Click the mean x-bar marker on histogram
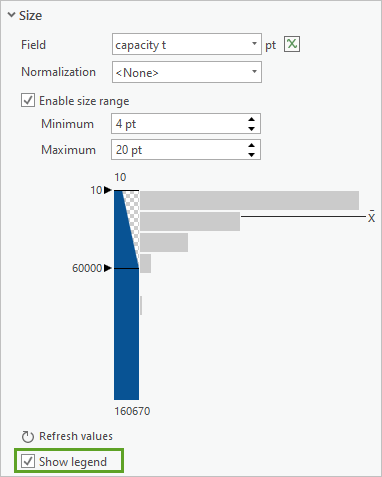 (x=371, y=217)
